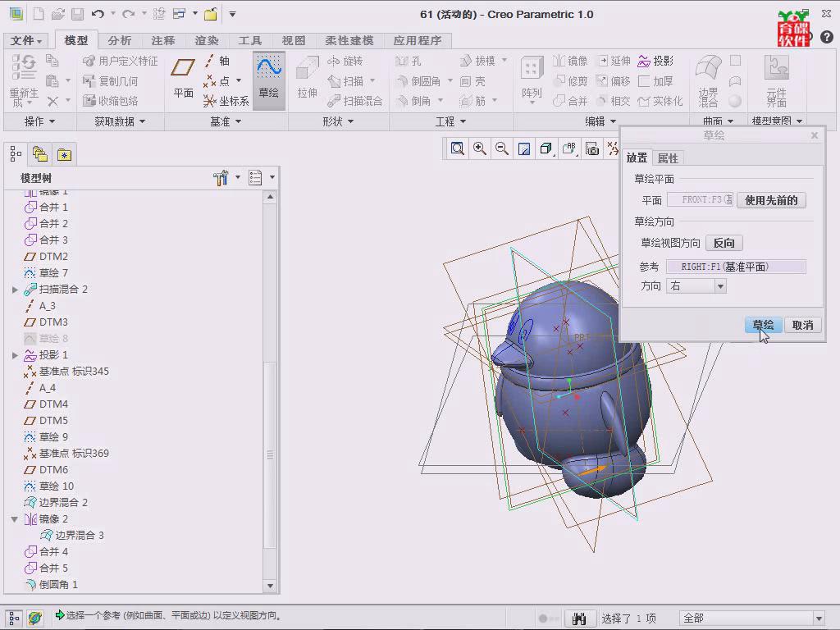
Task: Switch to the 分析 ribbon tab
Action: point(119,40)
